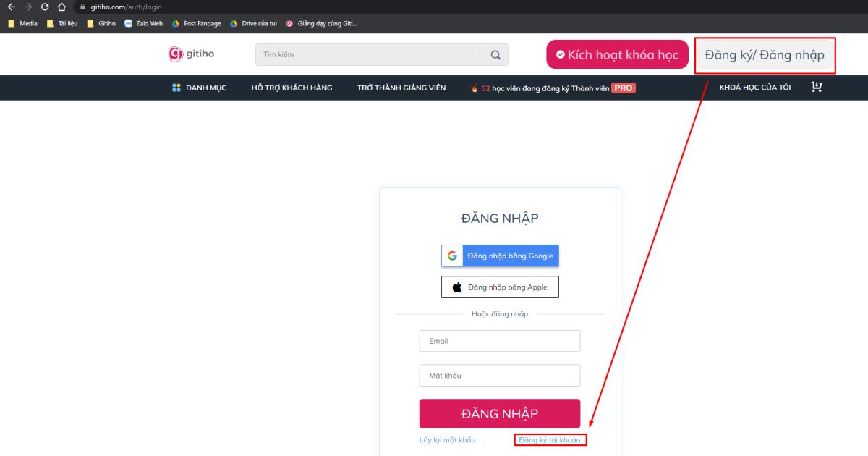Open the shopping cart icon
The width and height of the screenshot is (868, 456).
(817, 88)
